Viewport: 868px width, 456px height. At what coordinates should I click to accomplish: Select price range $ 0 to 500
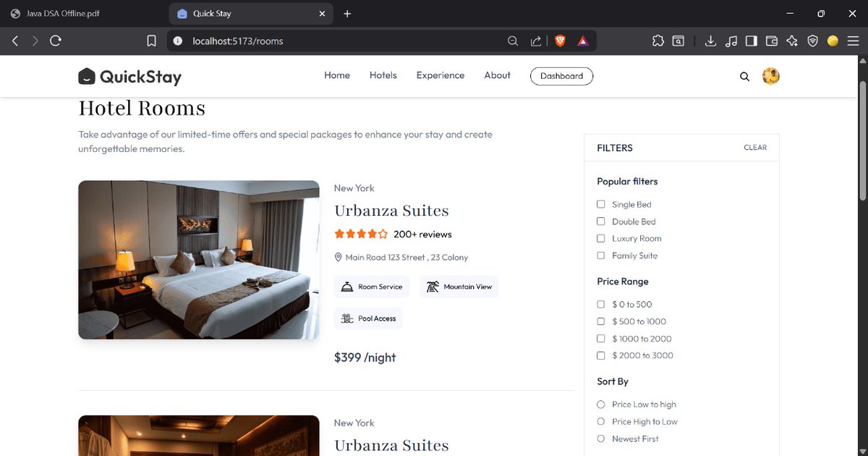(x=600, y=304)
